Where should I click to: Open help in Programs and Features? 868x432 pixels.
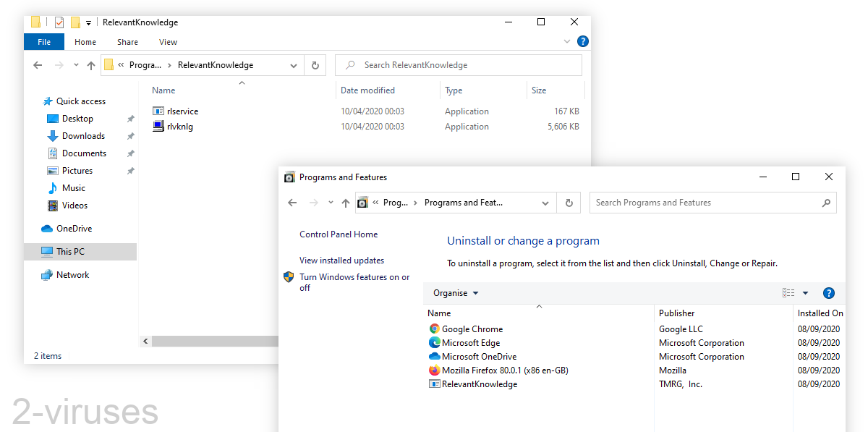[x=829, y=293]
